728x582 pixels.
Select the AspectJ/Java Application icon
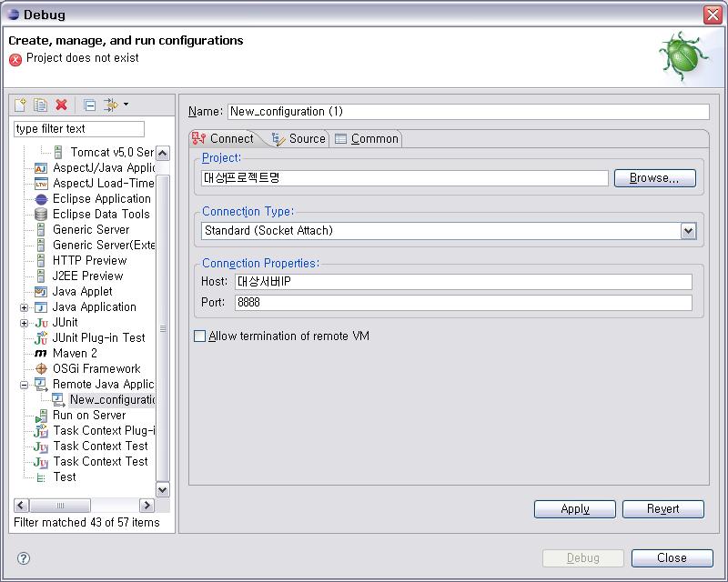pos(41,168)
